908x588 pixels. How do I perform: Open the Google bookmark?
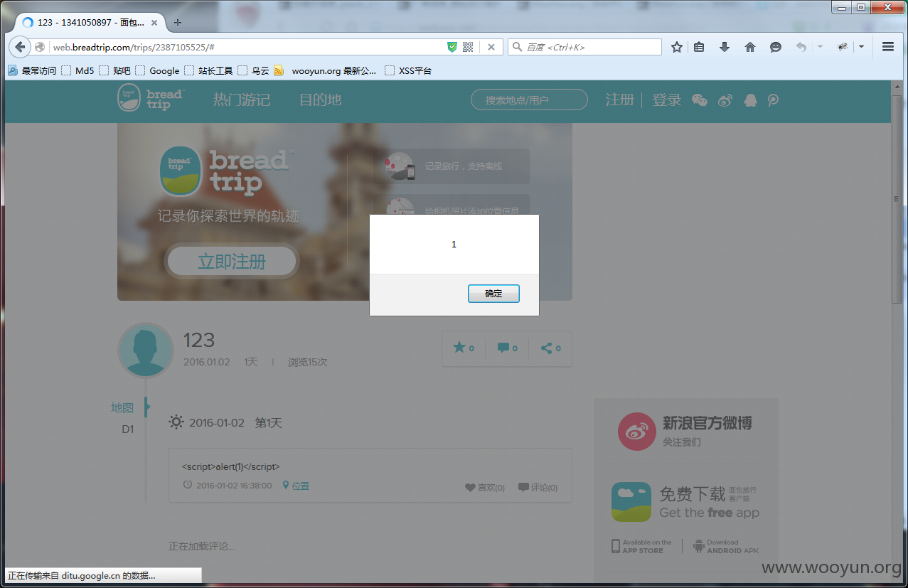point(157,70)
